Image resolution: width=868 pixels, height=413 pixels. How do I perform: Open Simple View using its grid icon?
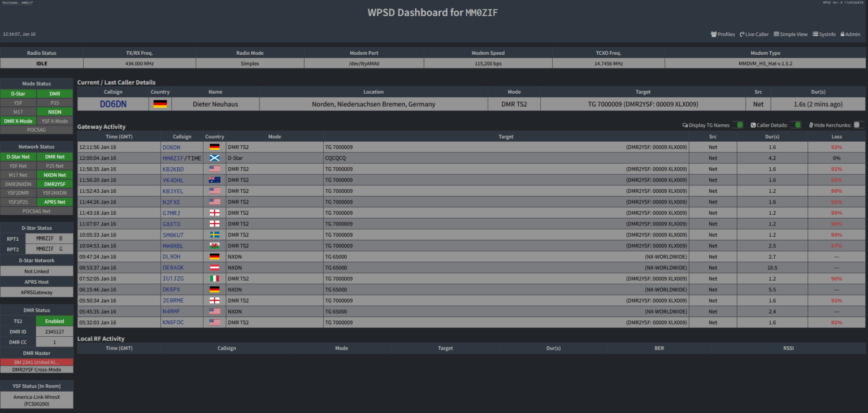click(776, 34)
